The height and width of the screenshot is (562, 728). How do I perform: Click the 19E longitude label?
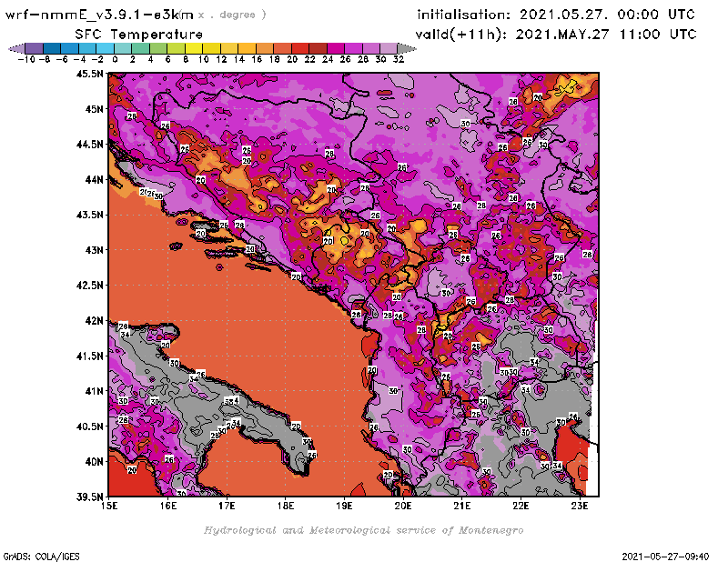345,506
